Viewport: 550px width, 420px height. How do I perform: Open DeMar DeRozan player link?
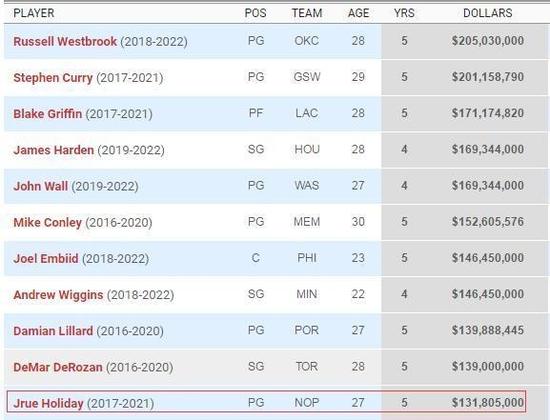(x=58, y=367)
